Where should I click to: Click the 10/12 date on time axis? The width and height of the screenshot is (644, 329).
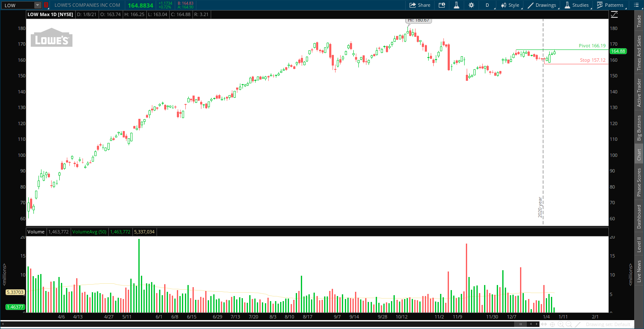click(401, 317)
